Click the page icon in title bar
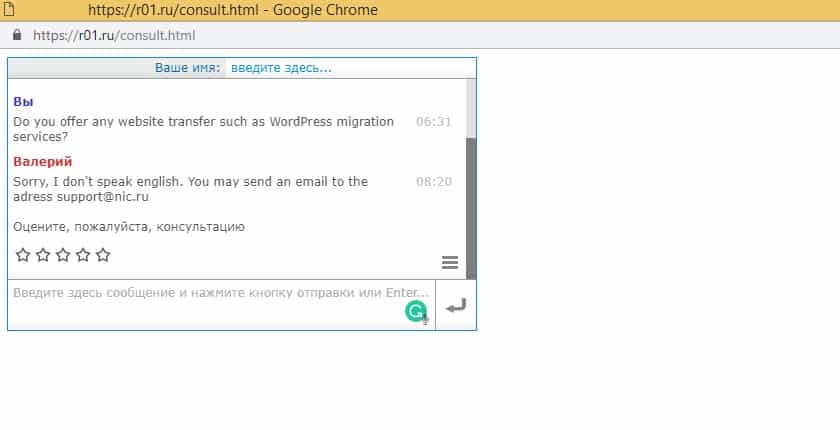The image size is (840, 430). point(9,10)
